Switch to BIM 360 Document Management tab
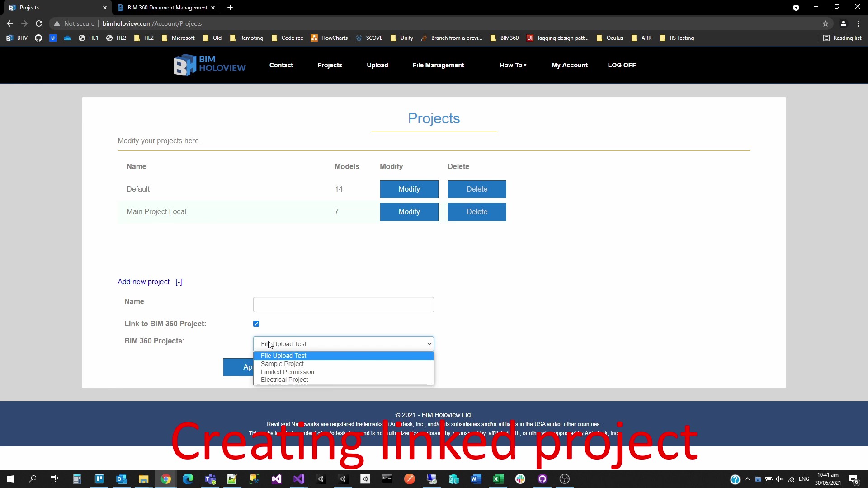Screen dimensions: 868x488 click(167, 8)
